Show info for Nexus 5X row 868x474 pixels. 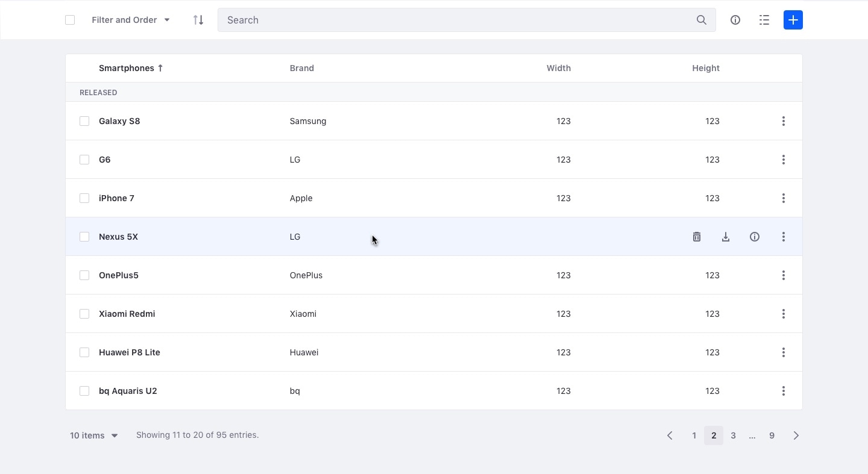pos(755,237)
